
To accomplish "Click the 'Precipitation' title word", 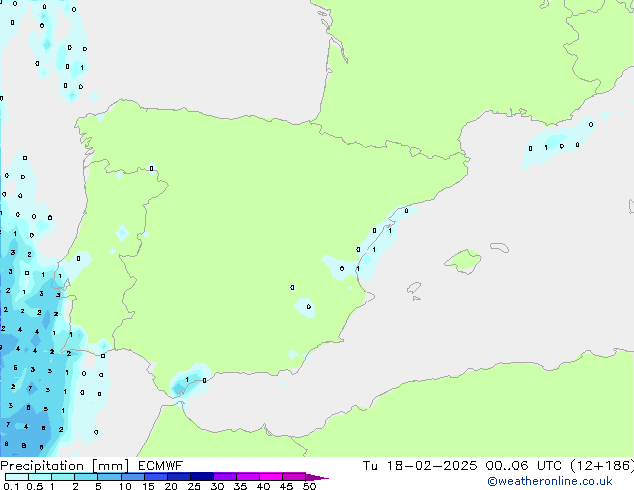I will click(42, 466).
